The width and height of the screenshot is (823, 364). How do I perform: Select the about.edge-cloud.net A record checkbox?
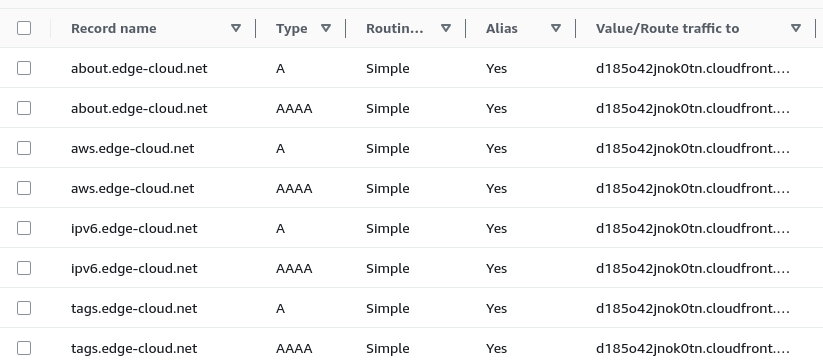[x=24, y=68]
